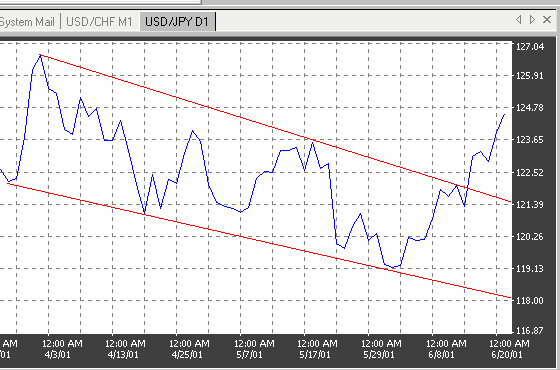Click the price line's low near 119.13
This screenshot has width=560, height=370.
click(x=393, y=267)
